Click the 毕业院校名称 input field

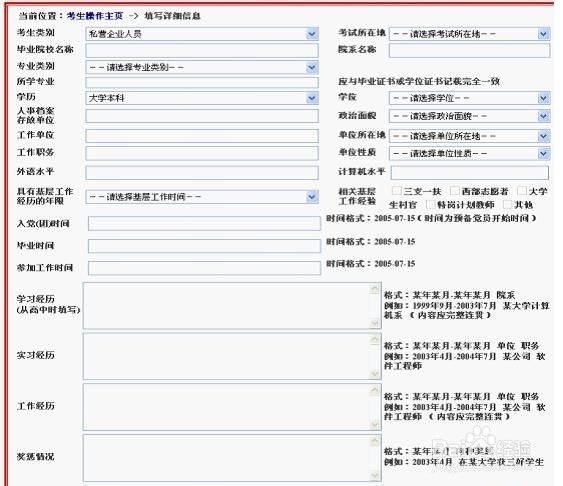point(202,51)
